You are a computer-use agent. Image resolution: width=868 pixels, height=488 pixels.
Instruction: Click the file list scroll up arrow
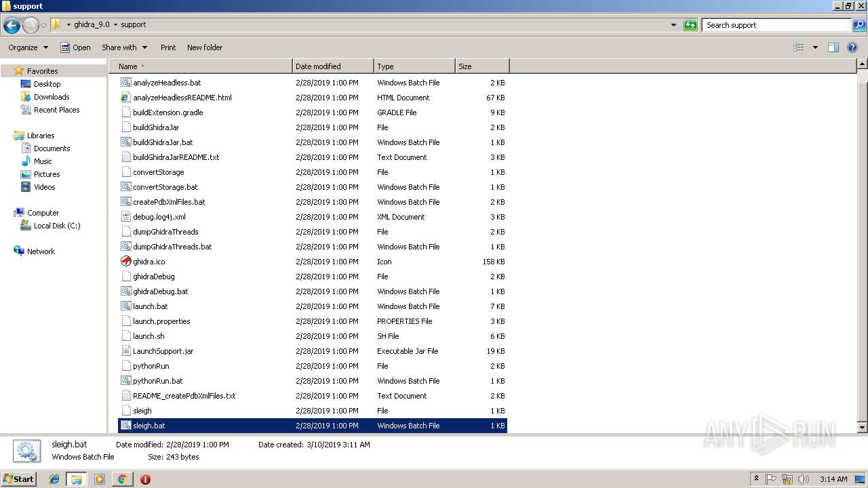pyautogui.click(x=862, y=65)
